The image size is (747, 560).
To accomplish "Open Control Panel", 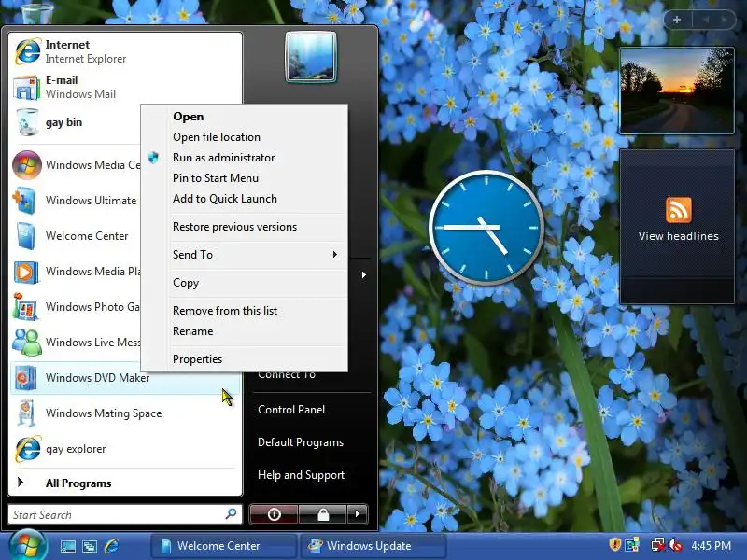I will coord(291,410).
